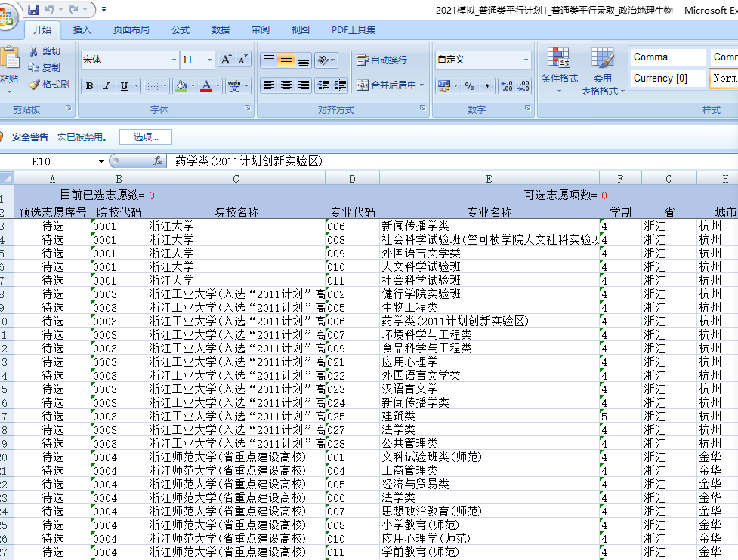Click the Insert Function fx icon

tap(158, 161)
